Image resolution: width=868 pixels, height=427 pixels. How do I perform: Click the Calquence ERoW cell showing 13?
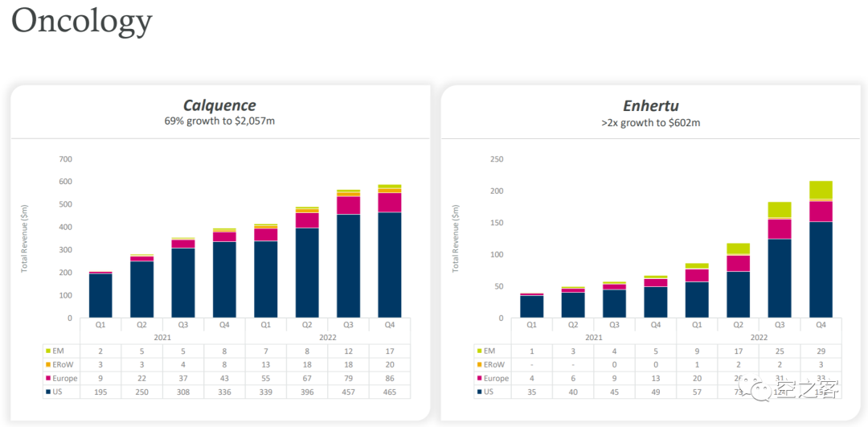tap(266, 365)
